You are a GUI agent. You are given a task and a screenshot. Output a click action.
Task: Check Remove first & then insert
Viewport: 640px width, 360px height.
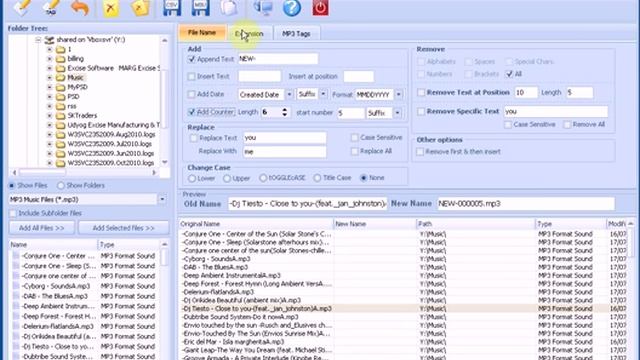tap(420, 152)
